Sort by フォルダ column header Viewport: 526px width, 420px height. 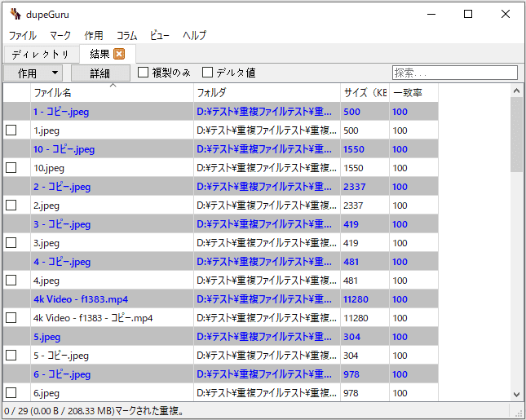click(x=267, y=93)
